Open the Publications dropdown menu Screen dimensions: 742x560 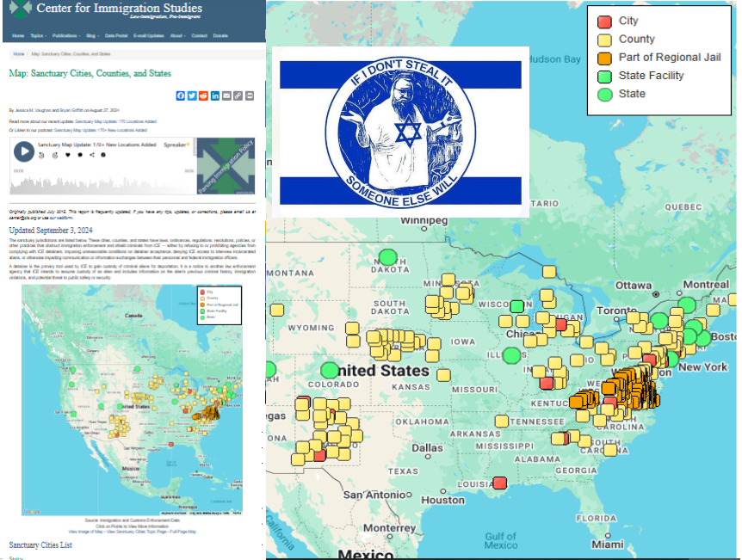click(x=65, y=36)
